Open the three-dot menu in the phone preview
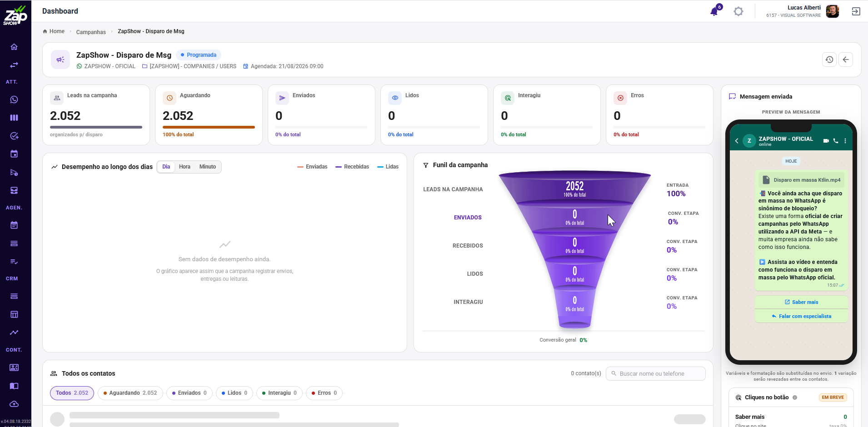The image size is (868, 427). [845, 141]
